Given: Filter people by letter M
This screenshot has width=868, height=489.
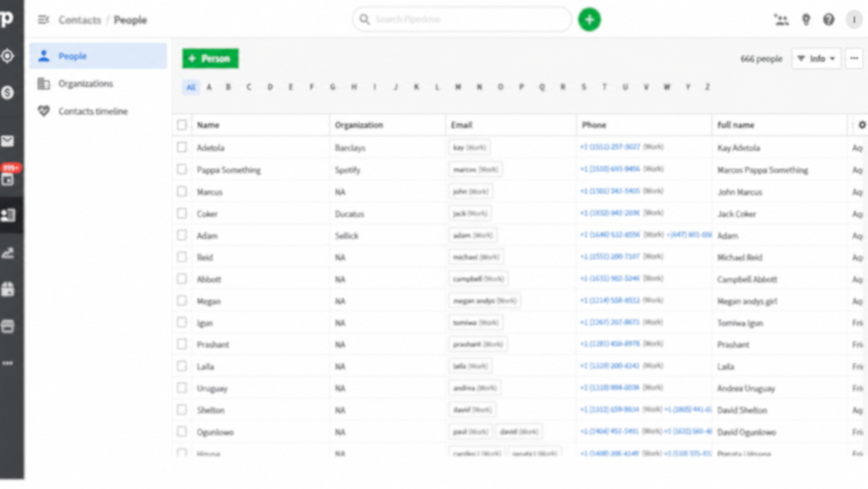Looking at the screenshot, I should (x=458, y=87).
